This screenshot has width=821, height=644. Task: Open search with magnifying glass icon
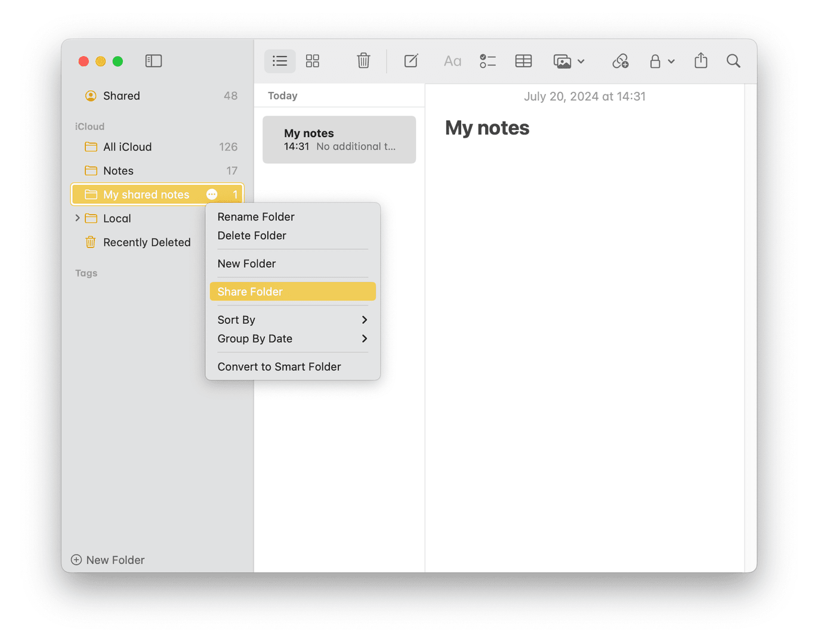(733, 61)
